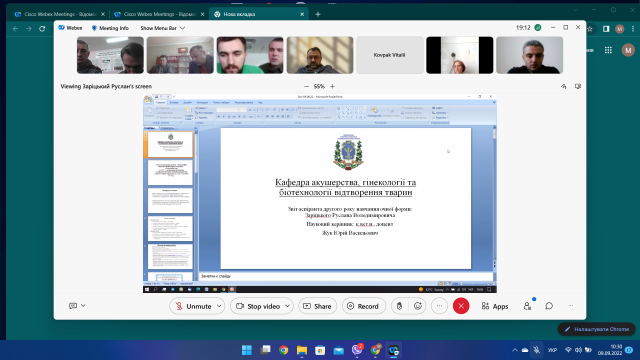This screenshot has height=360, width=640.
Task: Open Google apps grid icon
Action: [x=608, y=50]
